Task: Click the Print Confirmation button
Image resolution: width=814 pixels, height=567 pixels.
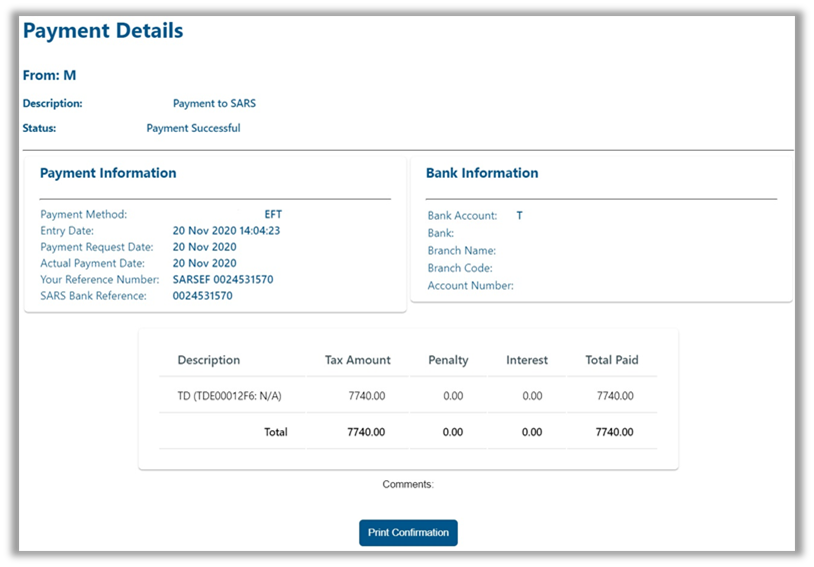Action: click(x=408, y=532)
